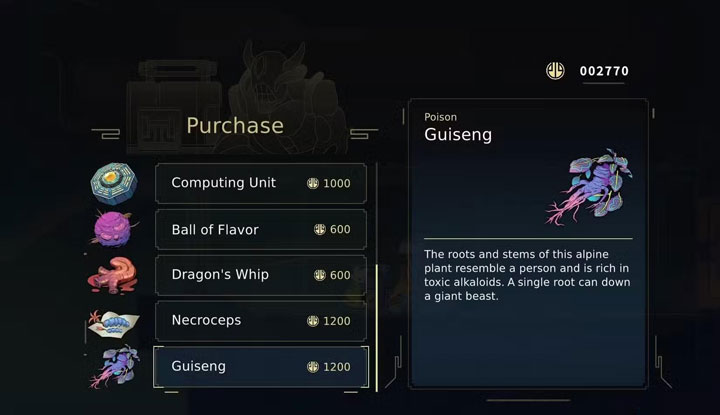The image size is (720, 415).
Task: Click the Computing Unit item icon
Action: tap(113, 183)
